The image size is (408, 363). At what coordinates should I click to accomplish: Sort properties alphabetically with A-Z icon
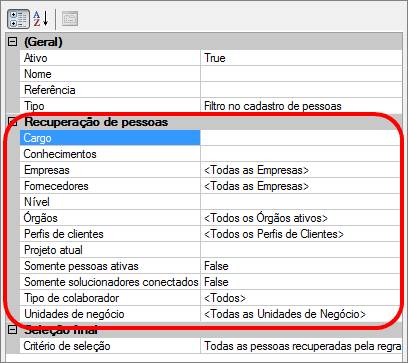[x=40, y=19]
